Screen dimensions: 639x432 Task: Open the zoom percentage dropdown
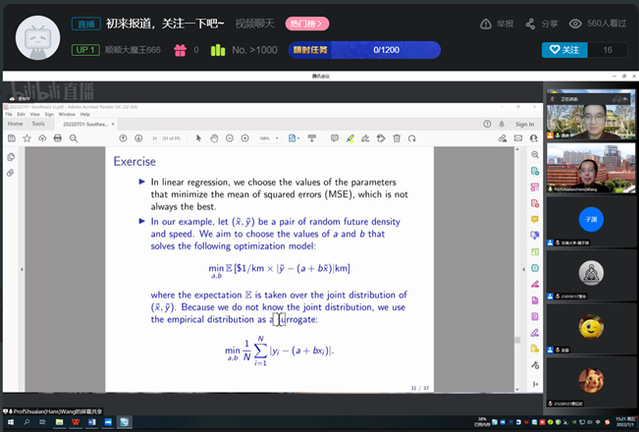[270, 138]
